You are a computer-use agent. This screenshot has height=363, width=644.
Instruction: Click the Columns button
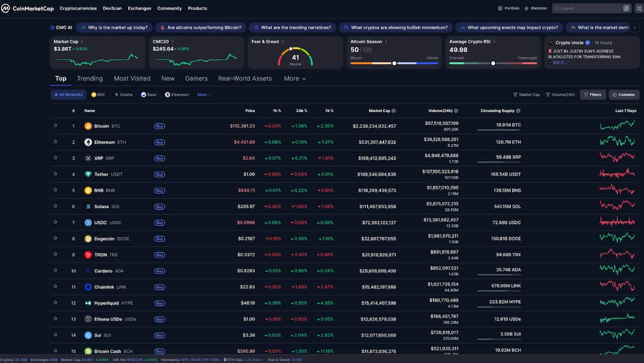point(624,95)
